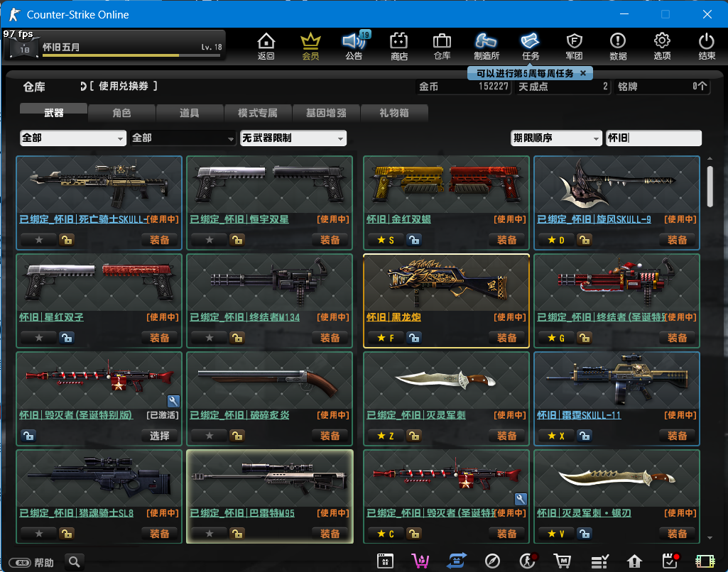Click the magnifier search icon beside 帮助

tap(75, 562)
